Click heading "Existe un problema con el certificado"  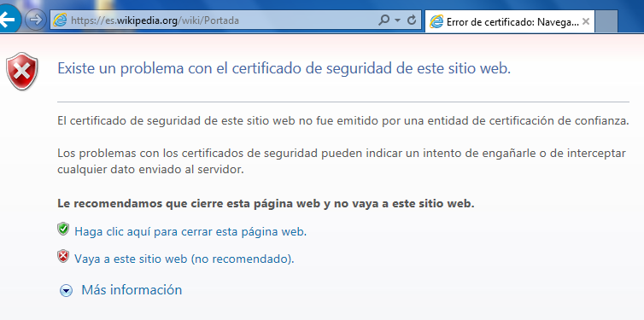click(x=284, y=68)
